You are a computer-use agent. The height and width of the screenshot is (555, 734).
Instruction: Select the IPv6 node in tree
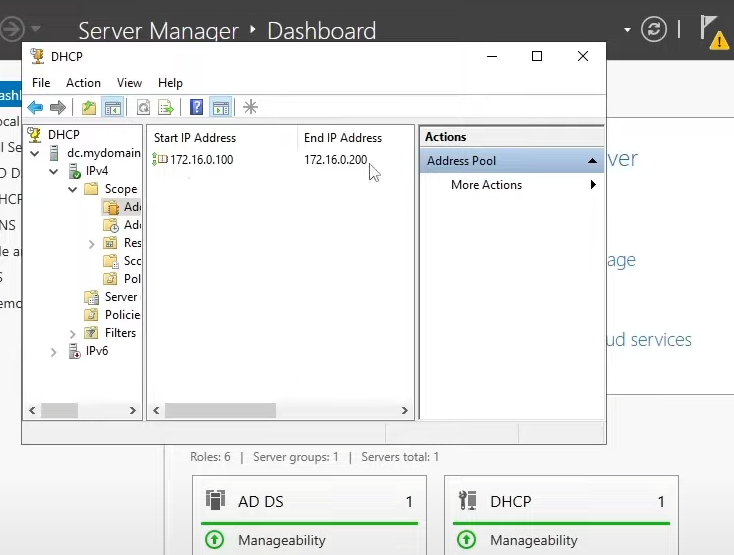(96, 351)
